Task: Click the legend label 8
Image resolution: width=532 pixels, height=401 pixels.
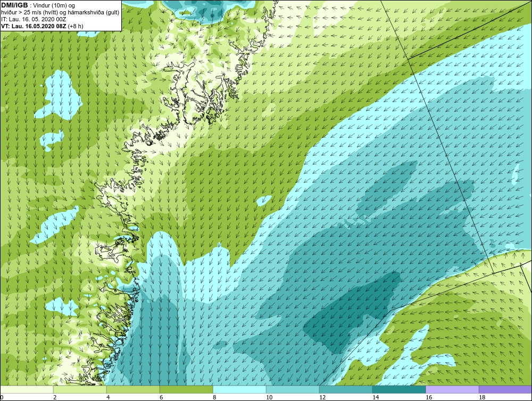Action: tap(214, 397)
